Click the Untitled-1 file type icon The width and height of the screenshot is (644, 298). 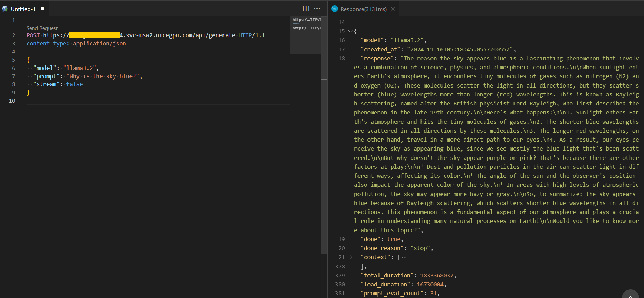5,9
